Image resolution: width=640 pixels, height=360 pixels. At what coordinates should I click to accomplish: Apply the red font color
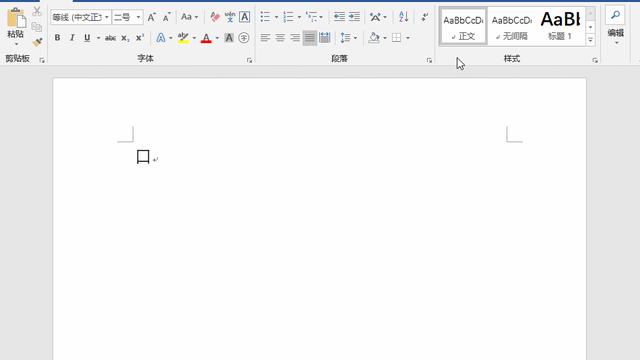click(207, 38)
